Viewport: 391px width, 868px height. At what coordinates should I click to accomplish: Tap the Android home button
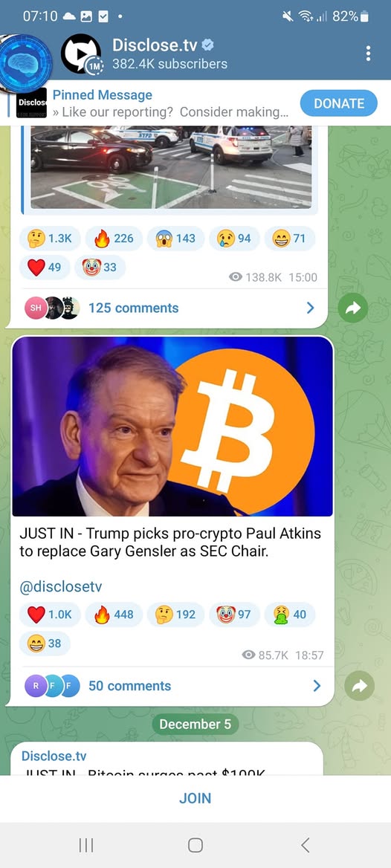[195, 845]
